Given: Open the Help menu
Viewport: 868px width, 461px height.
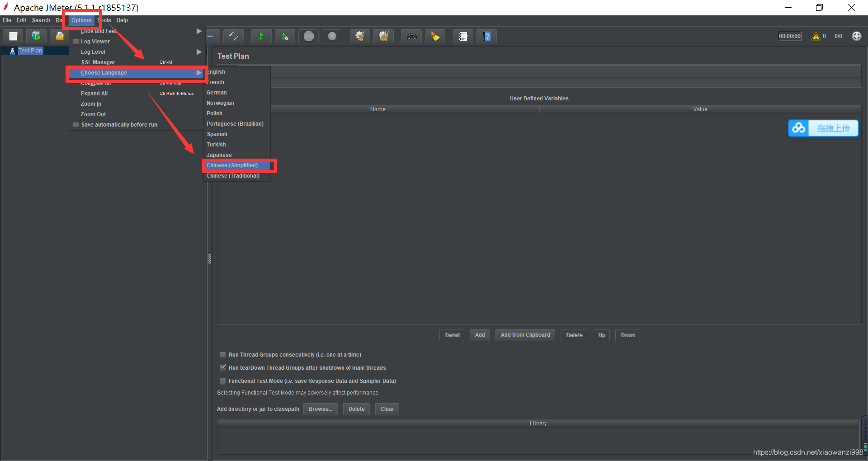Looking at the screenshot, I should 122,20.
